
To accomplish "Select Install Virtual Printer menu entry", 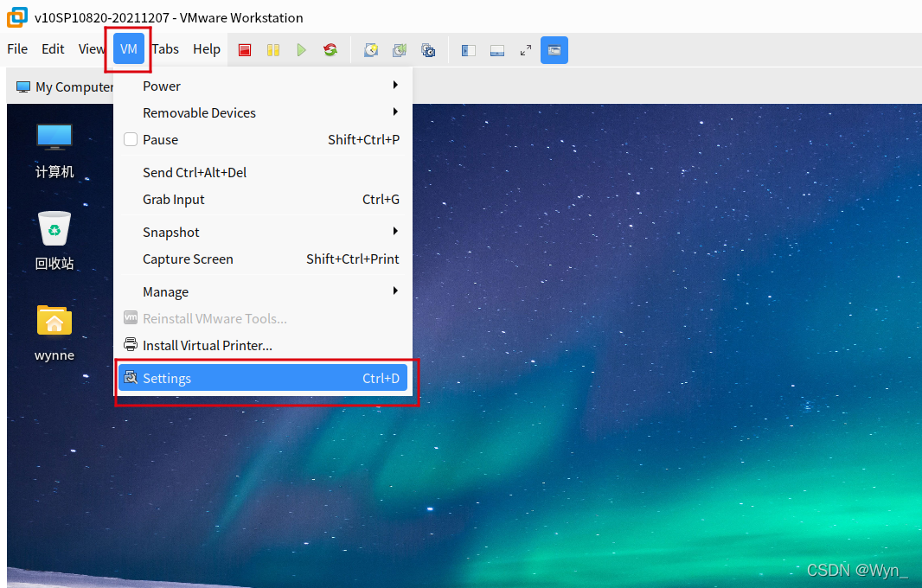I will 263,345.
